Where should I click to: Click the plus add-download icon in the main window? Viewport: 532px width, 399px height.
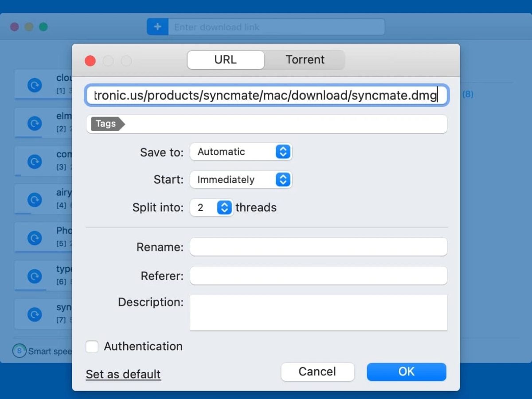click(157, 27)
